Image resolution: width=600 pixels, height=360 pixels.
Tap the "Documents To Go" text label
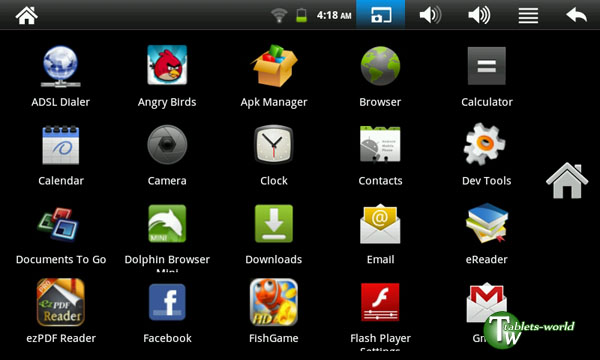click(61, 259)
